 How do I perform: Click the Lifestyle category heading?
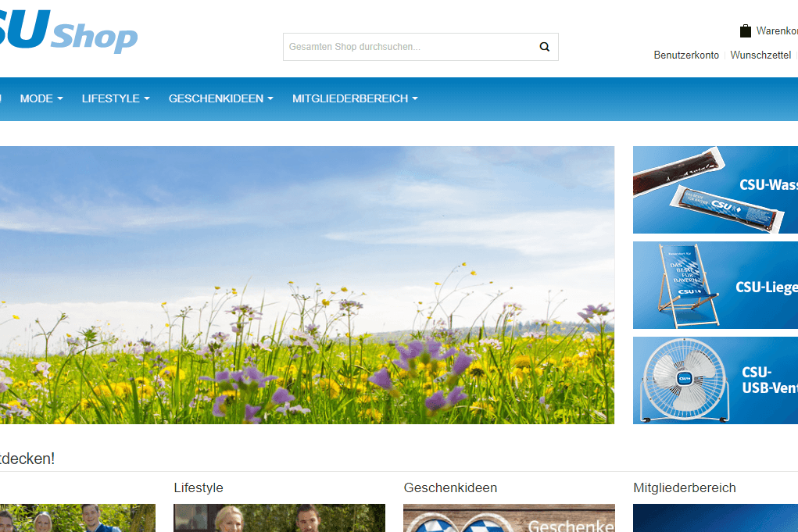(x=199, y=487)
